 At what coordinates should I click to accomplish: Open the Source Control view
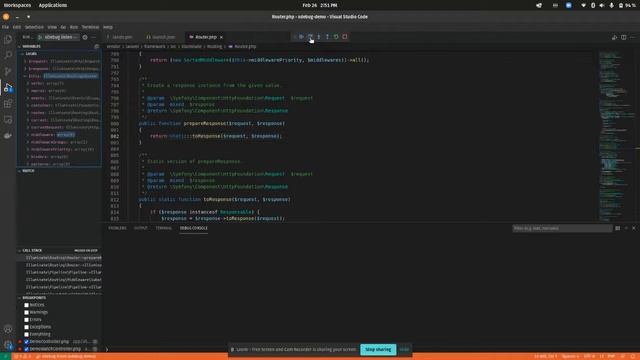(8, 71)
